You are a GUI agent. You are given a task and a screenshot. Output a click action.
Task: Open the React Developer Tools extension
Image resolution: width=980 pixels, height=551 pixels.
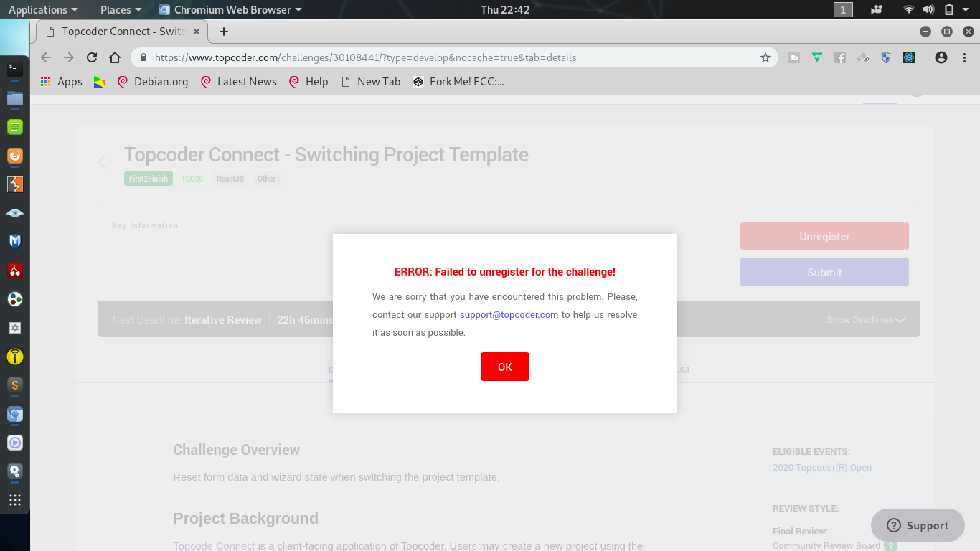pyautogui.click(x=909, y=57)
